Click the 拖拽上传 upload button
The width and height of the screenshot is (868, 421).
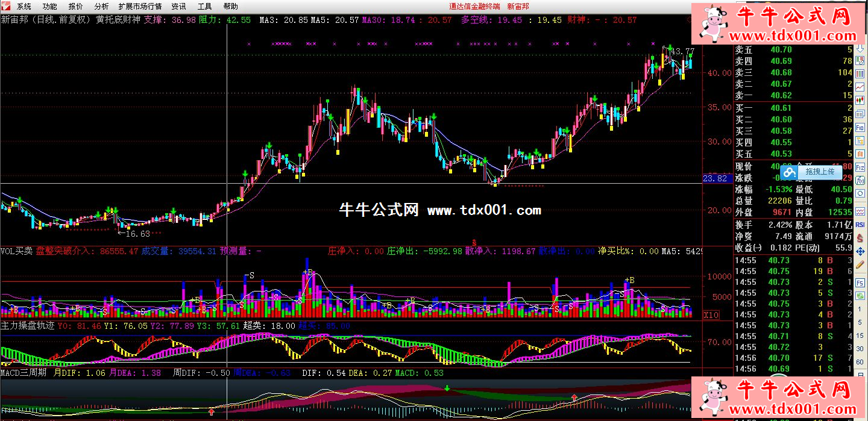(x=811, y=172)
